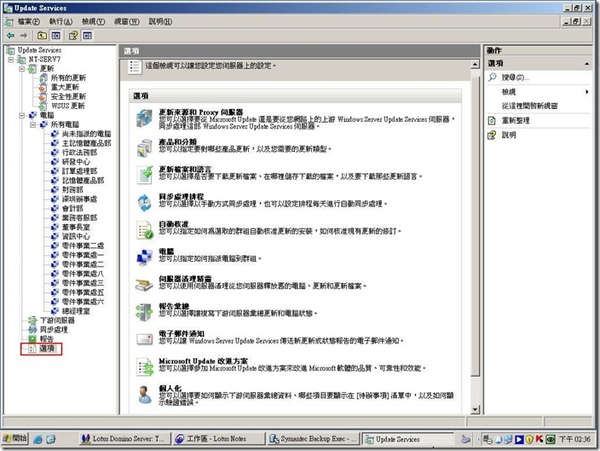Open the 檢視 menu in menu bar
The image size is (600, 451).
(x=93, y=22)
